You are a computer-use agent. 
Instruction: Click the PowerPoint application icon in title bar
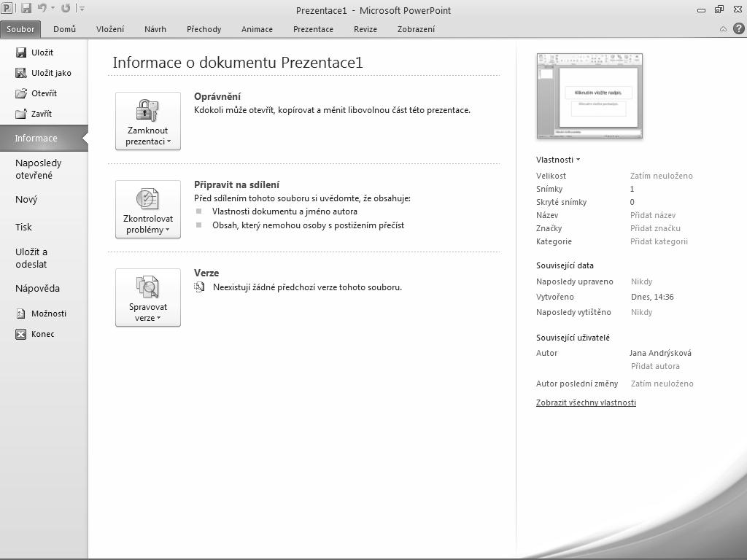pyautogui.click(x=7, y=8)
